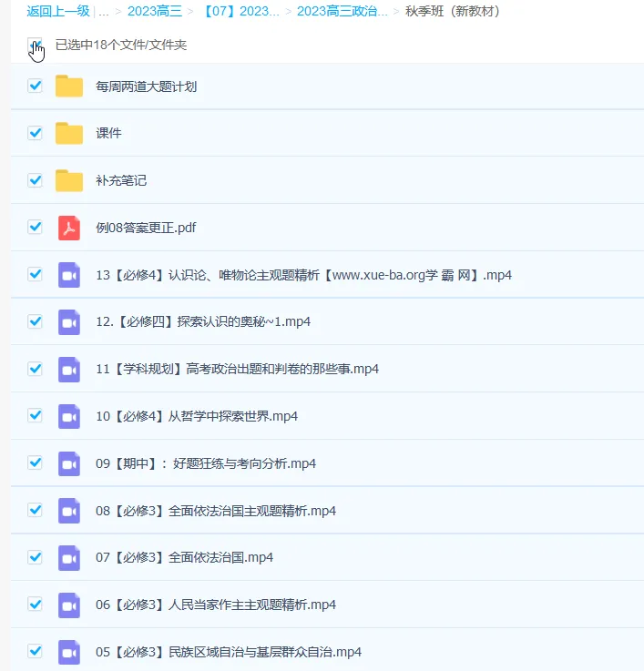This screenshot has width=644, height=671.
Task: Click video icon of 13【必修4】认识论 file
Action: pyautogui.click(x=69, y=275)
